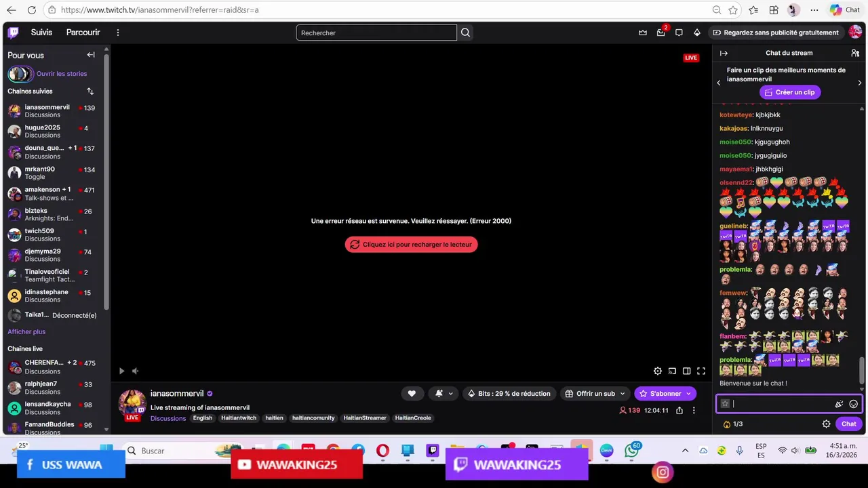Open the three-dot menu next to Parcourir

(x=118, y=33)
